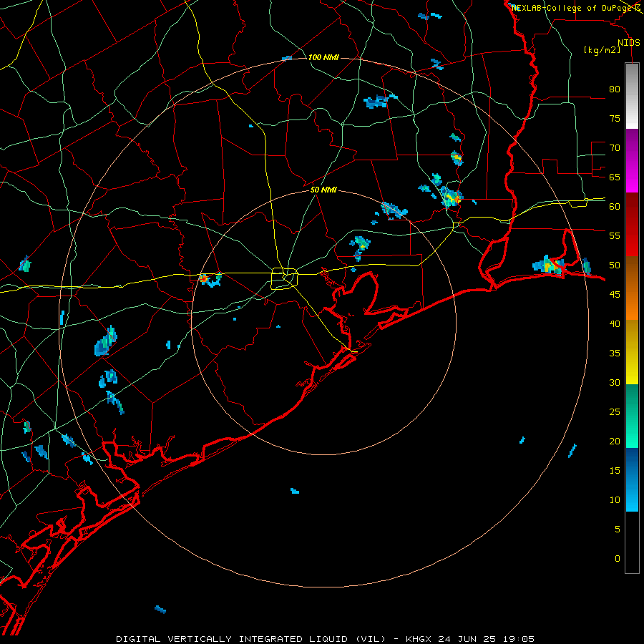This screenshot has width=644, height=644.
Task: Click the legend value 70
Action: [x=615, y=148]
